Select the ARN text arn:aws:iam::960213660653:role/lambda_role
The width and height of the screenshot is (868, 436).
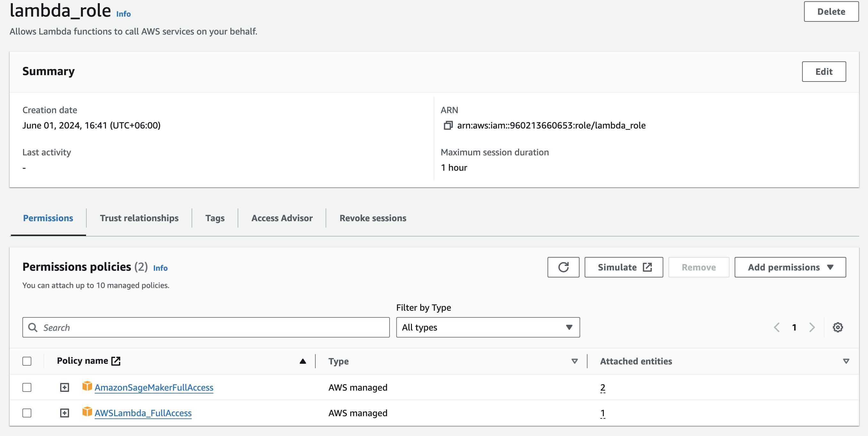(551, 125)
